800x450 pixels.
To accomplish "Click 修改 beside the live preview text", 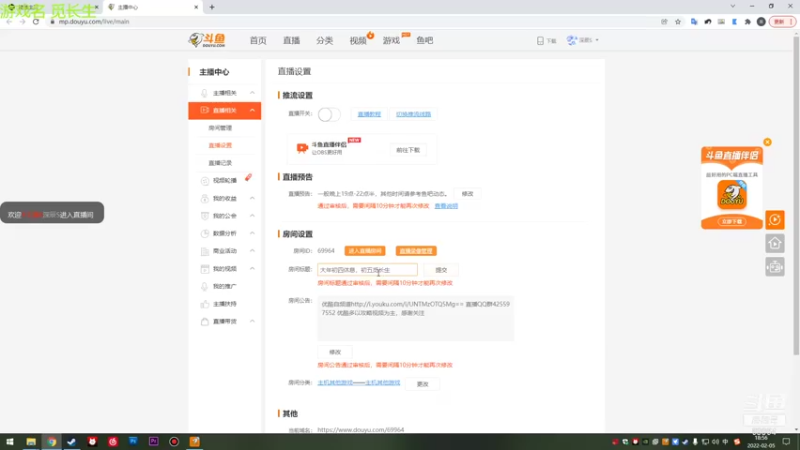I will pos(467,194).
